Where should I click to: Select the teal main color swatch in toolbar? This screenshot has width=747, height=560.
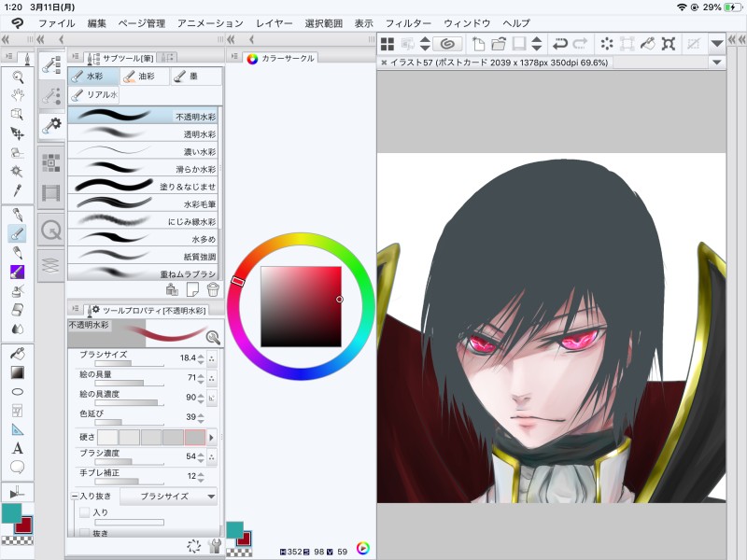[11, 512]
